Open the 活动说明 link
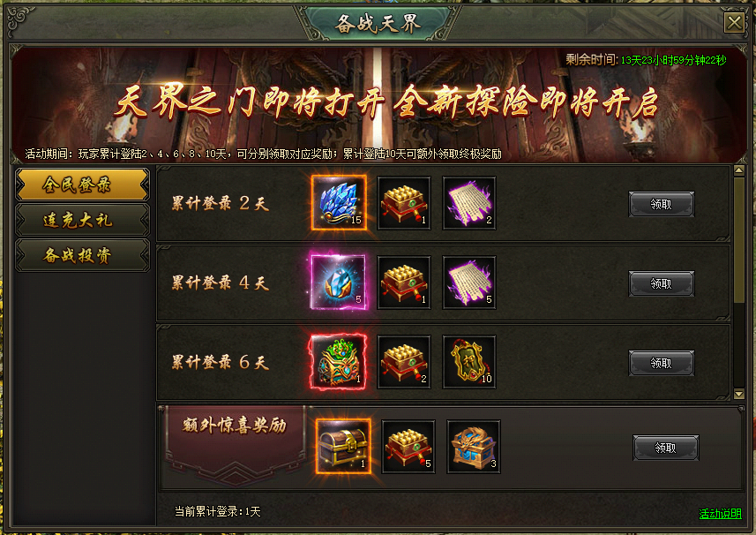 point(721,514)
